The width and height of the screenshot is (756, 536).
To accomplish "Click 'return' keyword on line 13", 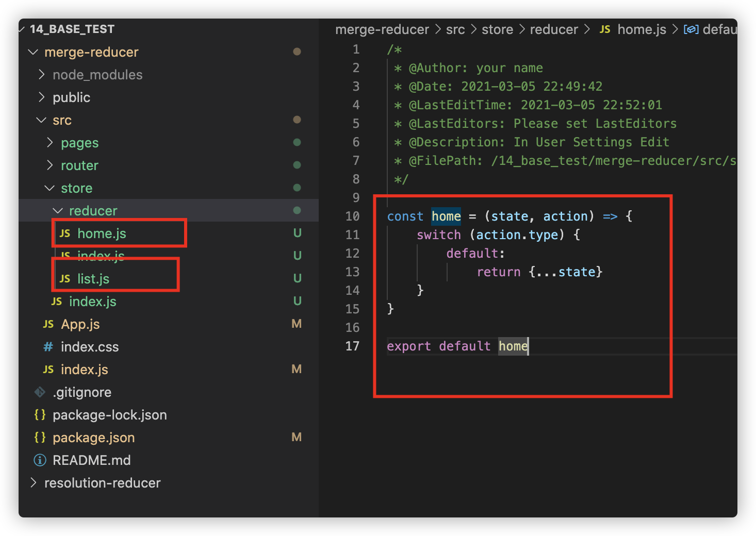I will pos(499,272).
